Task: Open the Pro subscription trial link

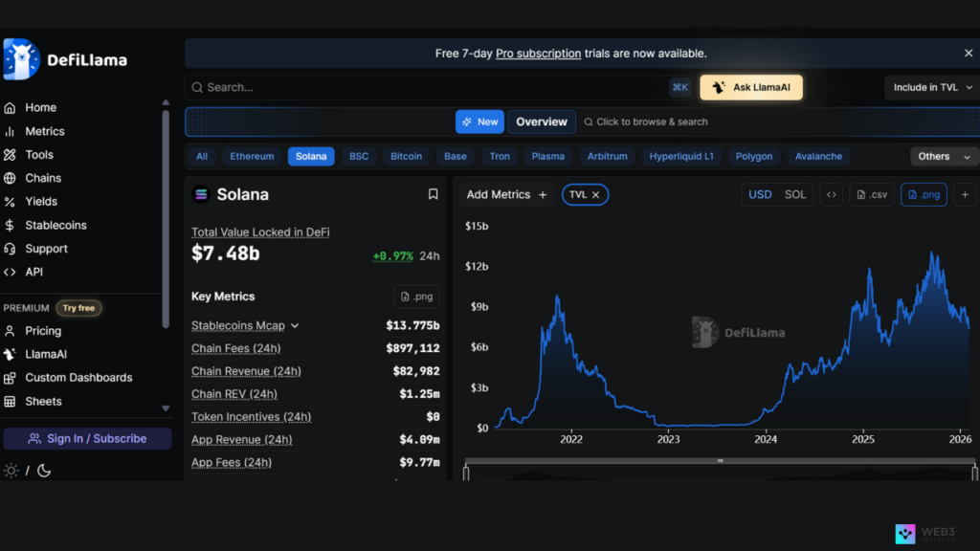Action: coord(538,53)
